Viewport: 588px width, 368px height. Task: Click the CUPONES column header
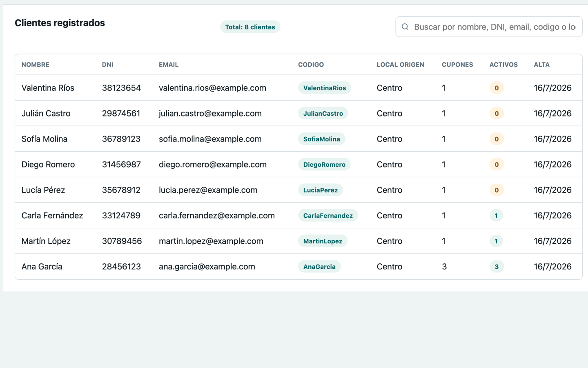[457, 65]
